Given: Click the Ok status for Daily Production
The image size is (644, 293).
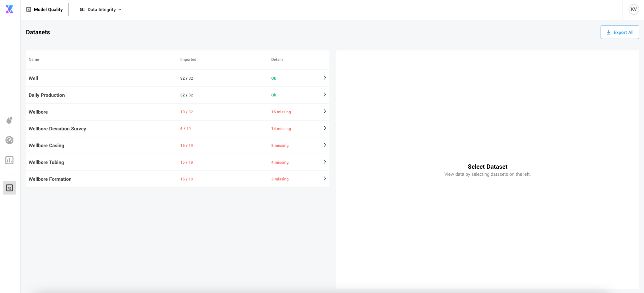Looking at the screenshot, I should (274, 95).
